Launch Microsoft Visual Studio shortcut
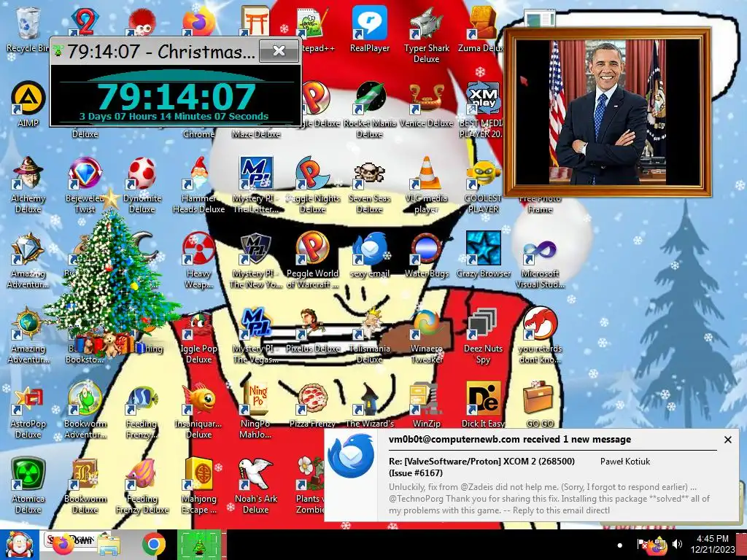747x560 pixels. (541, 261)
